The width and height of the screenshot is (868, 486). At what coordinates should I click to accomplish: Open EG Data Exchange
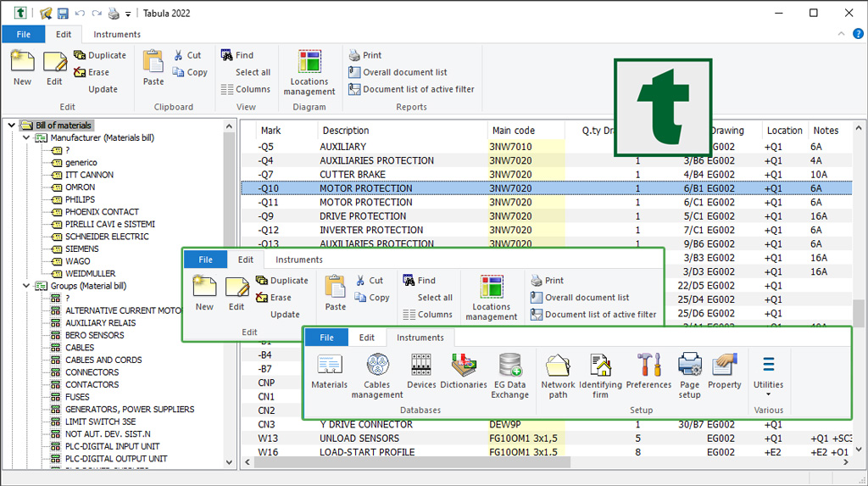[509, 376]
